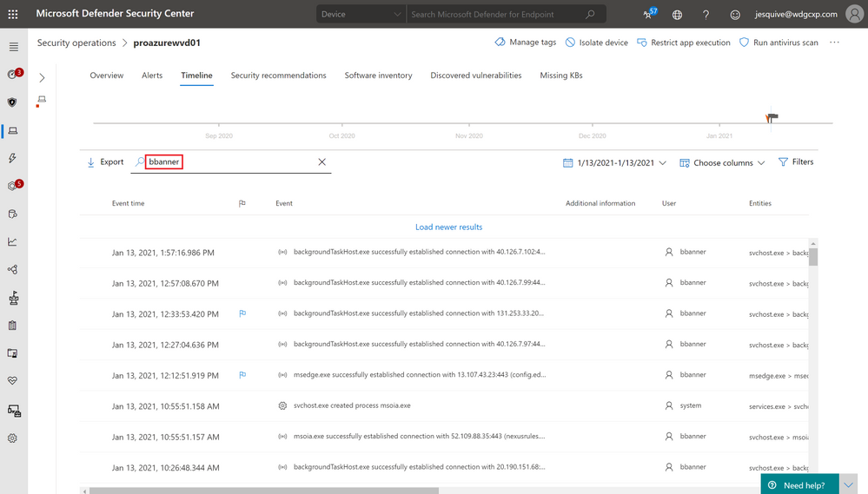Open notifications icon with 57 badge
The image size is (868, 494).
tap(649, 14)
